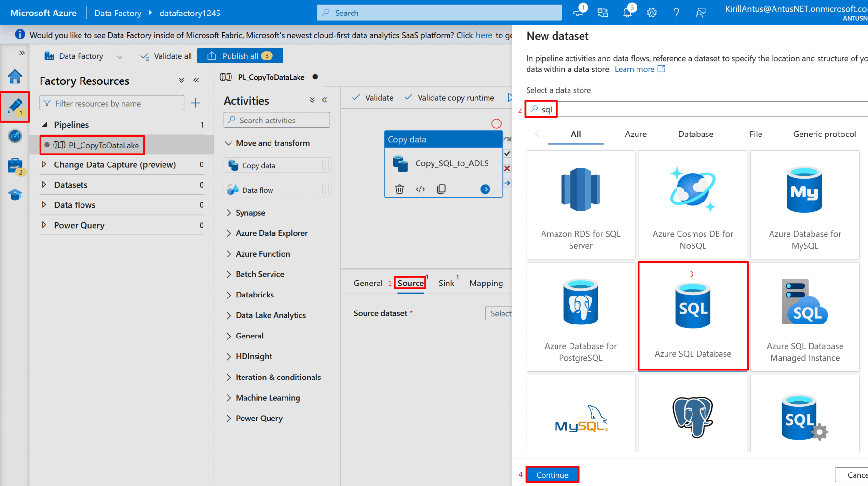Expand the Datasets tree node
The image size is (868, 486).
coord(44,185)
